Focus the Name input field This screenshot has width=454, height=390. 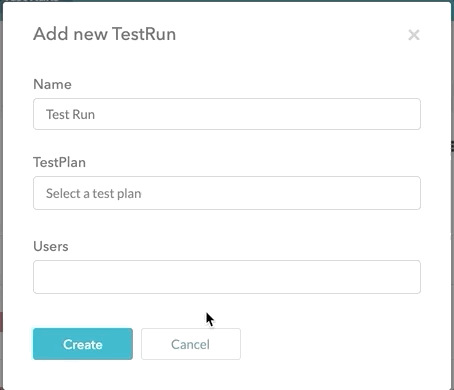[227, 114]
